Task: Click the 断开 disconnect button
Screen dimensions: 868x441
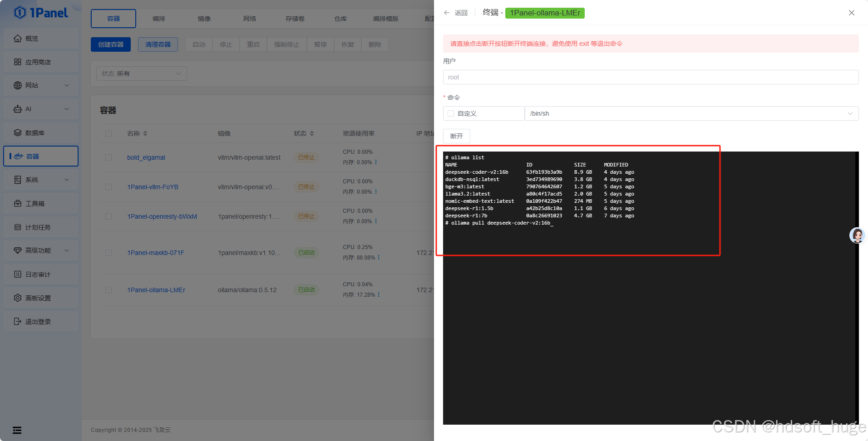Action: 457,136
